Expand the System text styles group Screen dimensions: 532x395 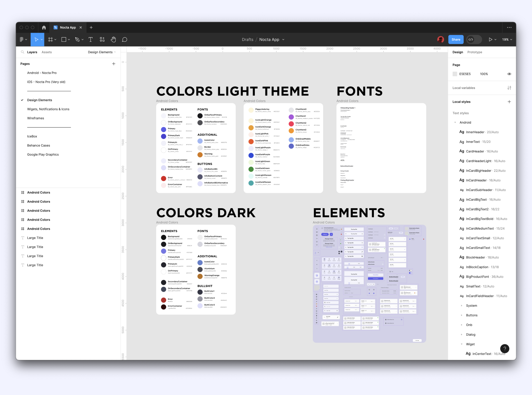click(462, 306)
